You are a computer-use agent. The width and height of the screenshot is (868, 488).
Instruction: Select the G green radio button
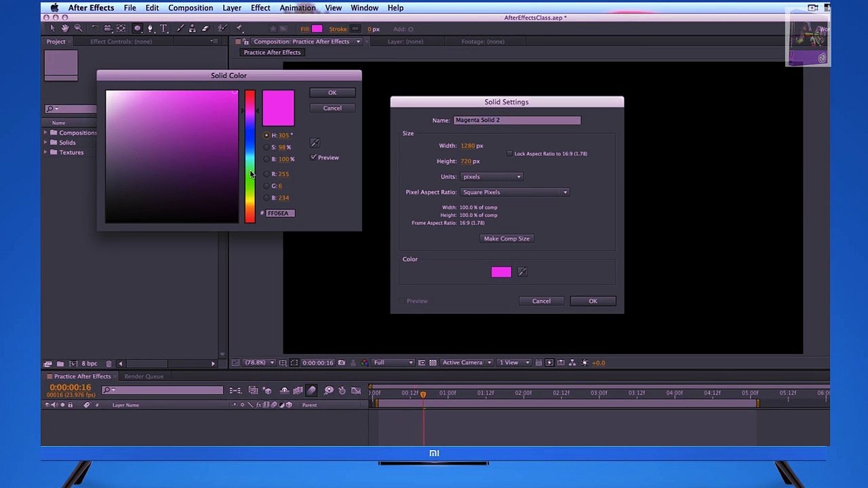tap(266, 186)
